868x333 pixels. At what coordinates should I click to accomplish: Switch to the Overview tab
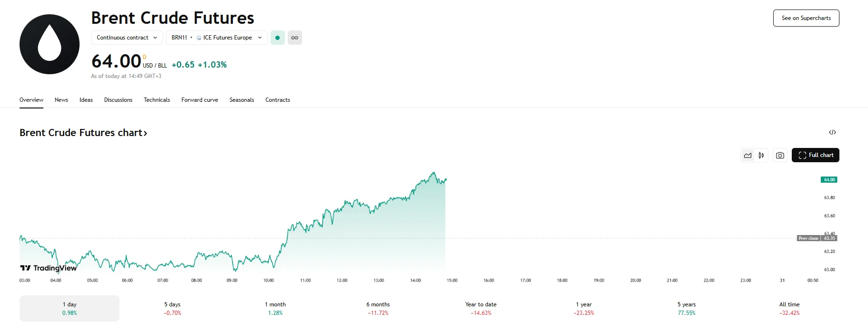click(31, 100)
